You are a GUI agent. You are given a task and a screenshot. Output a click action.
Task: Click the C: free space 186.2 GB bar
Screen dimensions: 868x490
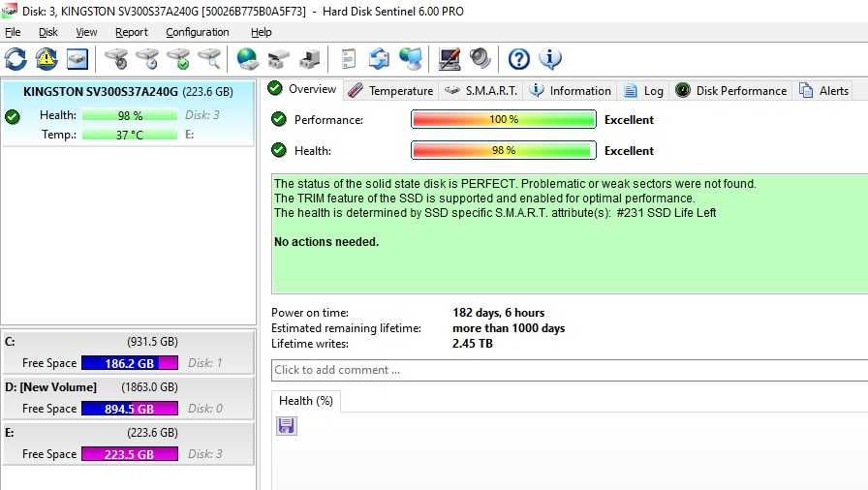tap(130, 363)
